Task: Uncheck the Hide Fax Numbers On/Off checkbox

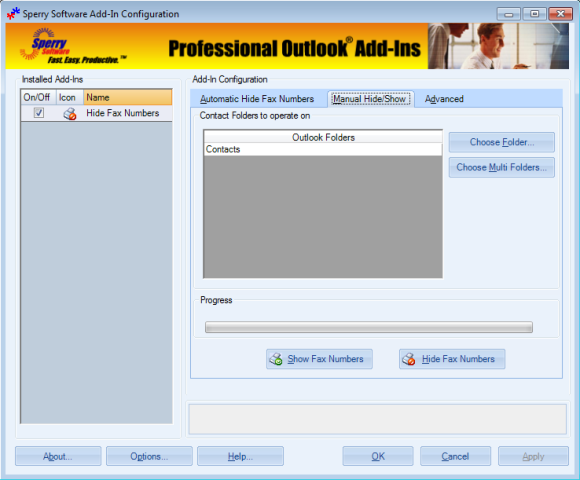Action: coord(39,113)
